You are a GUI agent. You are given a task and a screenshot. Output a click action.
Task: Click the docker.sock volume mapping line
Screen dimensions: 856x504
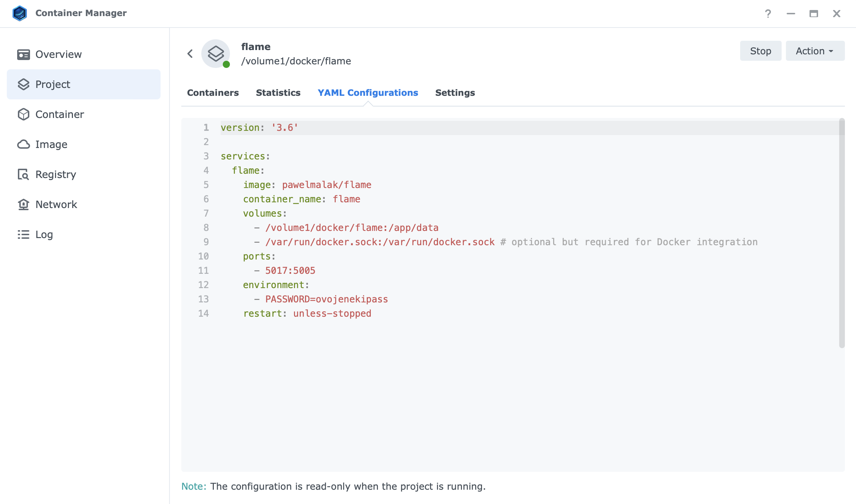(380, 242)
